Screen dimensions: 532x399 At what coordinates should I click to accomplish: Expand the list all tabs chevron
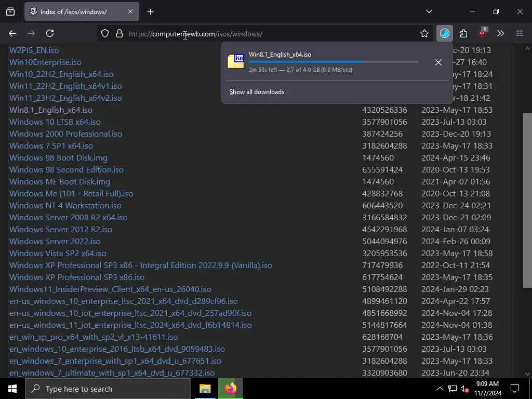(x=429, y=11)
